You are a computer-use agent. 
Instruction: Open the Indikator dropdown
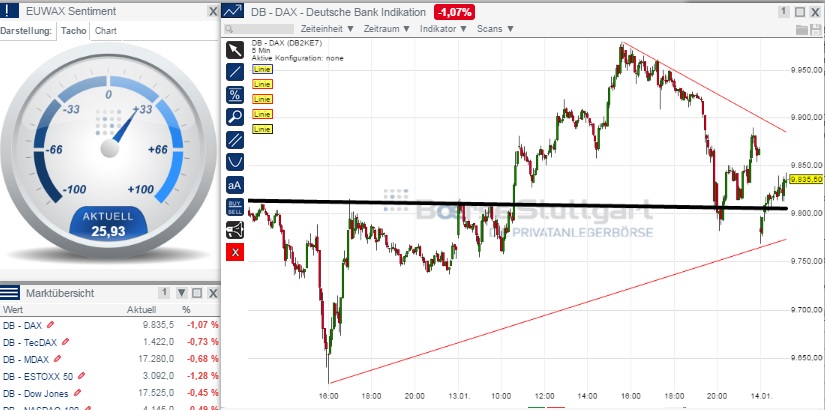point(444,29)
